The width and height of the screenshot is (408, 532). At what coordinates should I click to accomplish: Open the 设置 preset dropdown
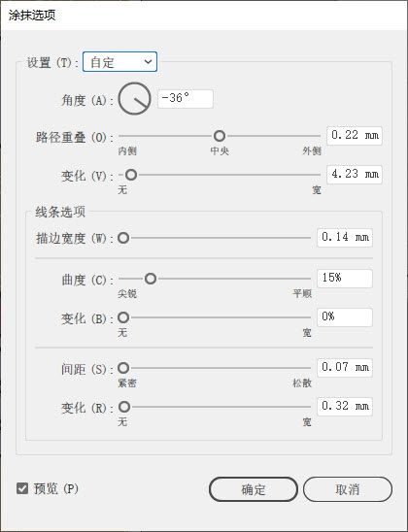pos(119,62)
